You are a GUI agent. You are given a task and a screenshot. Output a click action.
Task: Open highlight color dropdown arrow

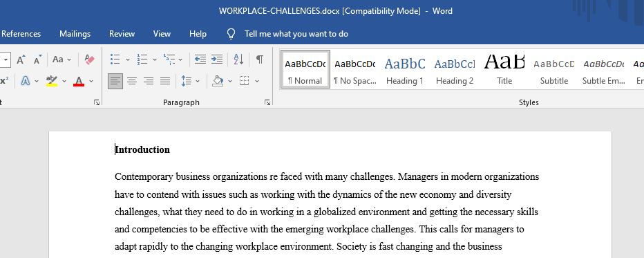pos(64,82)
